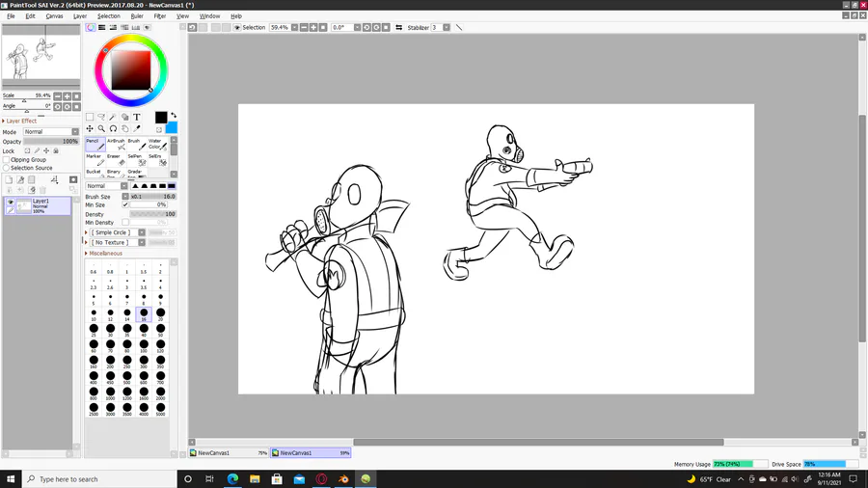Select the Move tool
Viewport: 868px width, 488px height.
[90, 128]
